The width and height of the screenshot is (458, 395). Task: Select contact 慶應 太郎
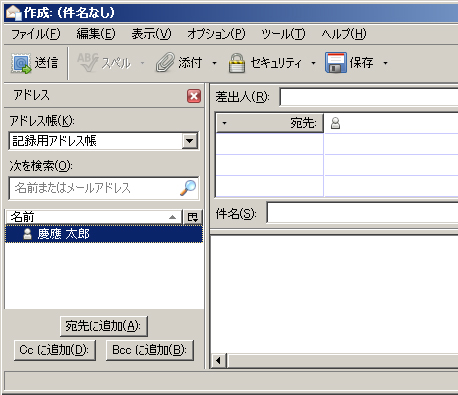click(104, 234)
